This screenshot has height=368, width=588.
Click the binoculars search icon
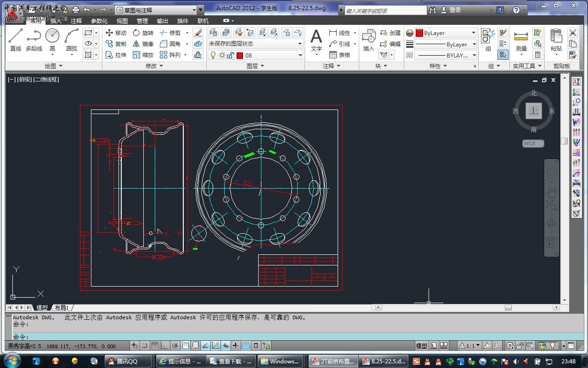[433, 10]
